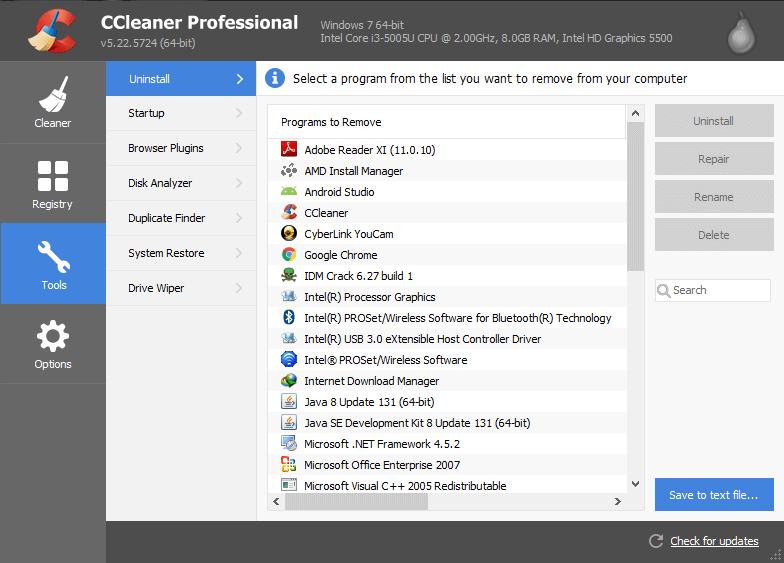Screen dimensions: 784x563
Task: Click the magnifier icon in Search box
Action: click(664, 290)
